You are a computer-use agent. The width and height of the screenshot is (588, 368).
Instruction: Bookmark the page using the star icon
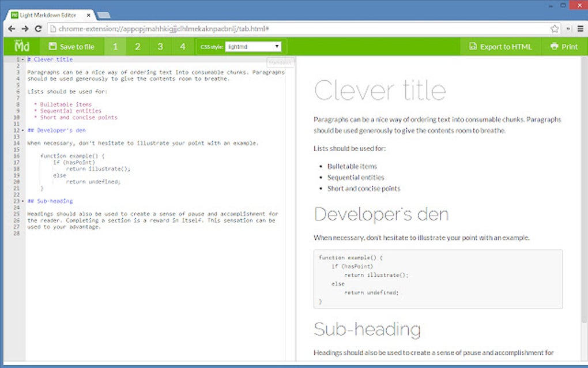tap(554, 28)
